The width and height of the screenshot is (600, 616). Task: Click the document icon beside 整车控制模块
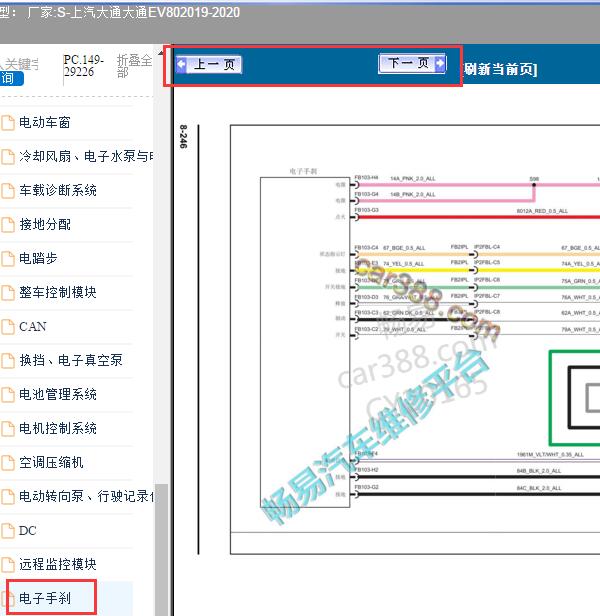click(x=8, y=293)
